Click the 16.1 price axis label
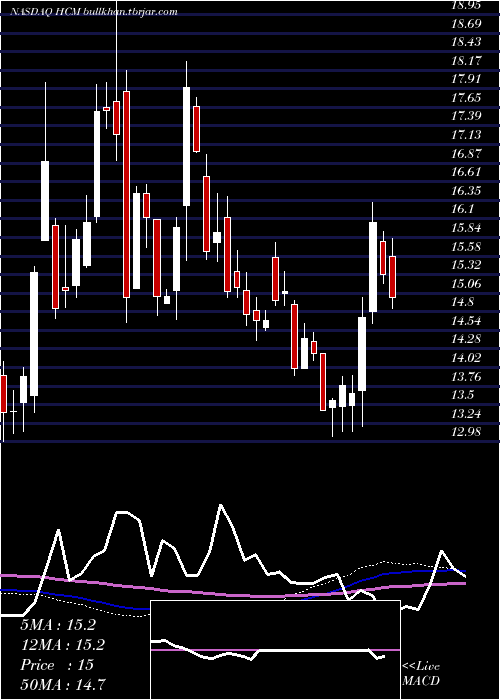500x700 pixels. [x=462, y=209]
